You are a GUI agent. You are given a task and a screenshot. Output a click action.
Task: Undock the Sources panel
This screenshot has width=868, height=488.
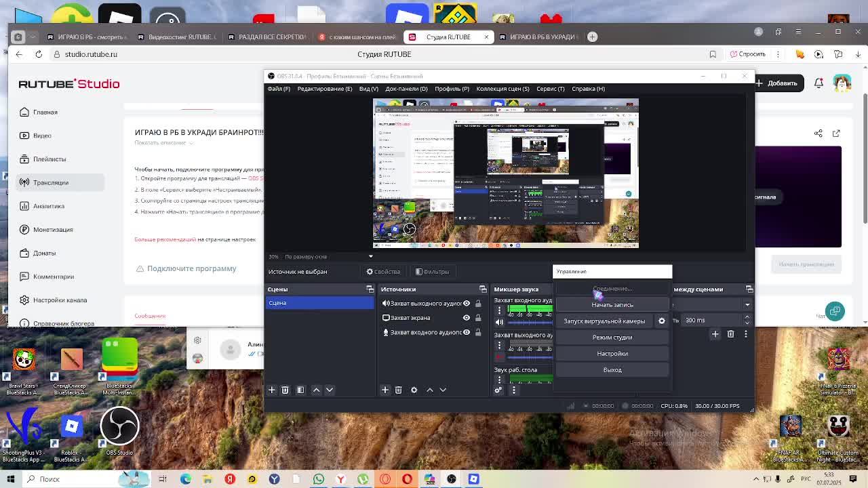point(483,289)
